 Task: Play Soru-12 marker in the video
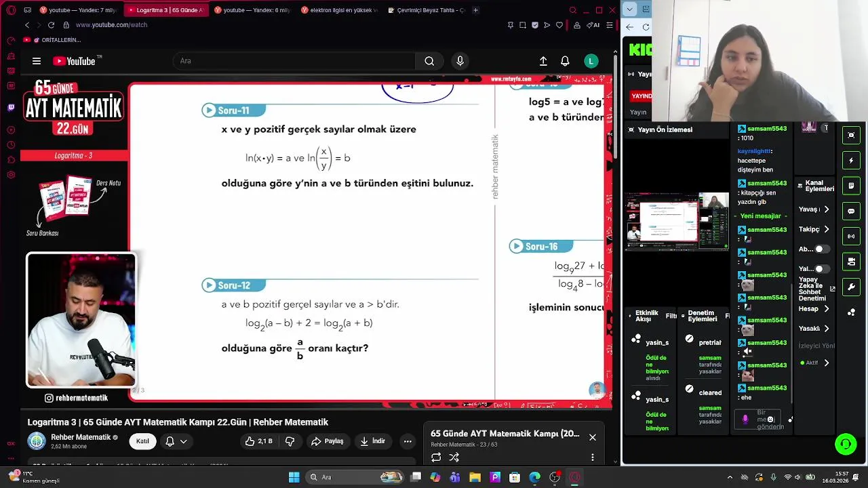[233, 285]
